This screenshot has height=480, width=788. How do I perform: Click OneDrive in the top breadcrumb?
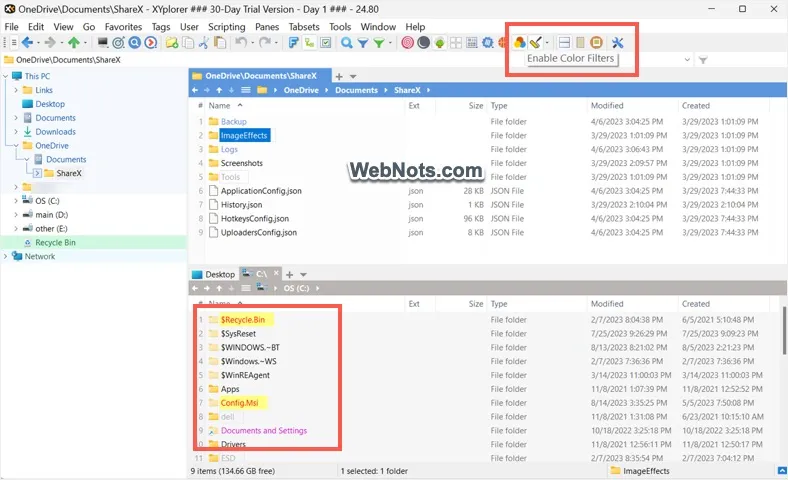(x=301, y=90)
